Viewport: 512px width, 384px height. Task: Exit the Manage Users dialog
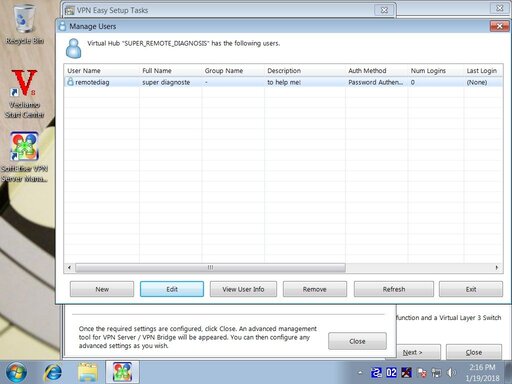point(471,289)
